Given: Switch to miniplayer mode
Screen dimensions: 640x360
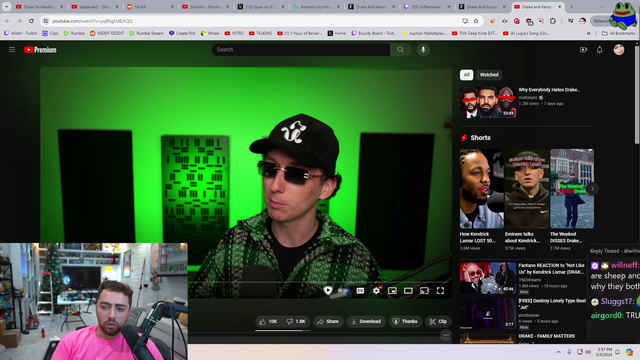Looking at the screenshot, I should click(392, 291).
